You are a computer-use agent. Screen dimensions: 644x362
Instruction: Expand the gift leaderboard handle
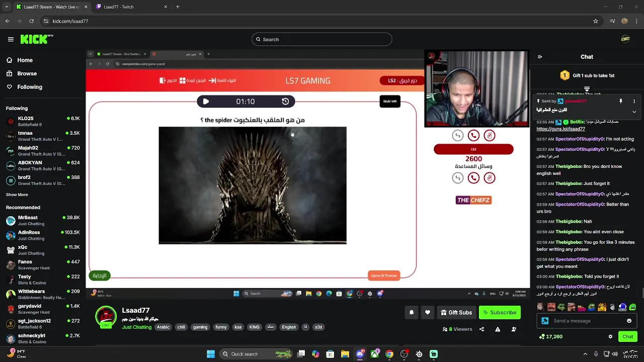point(587,89)
